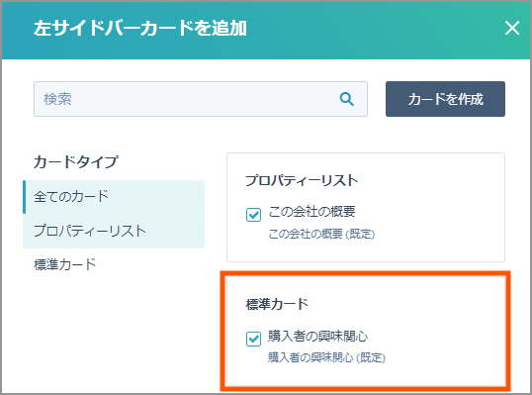
Task: Select 標準カード in card type list
Action: [114, 264]
